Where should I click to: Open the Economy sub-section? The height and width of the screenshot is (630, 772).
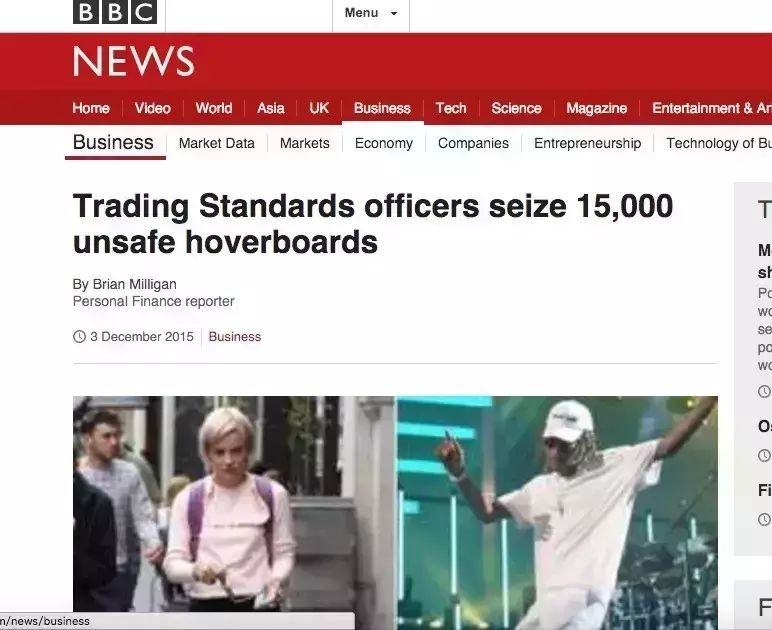coord(384,143)
